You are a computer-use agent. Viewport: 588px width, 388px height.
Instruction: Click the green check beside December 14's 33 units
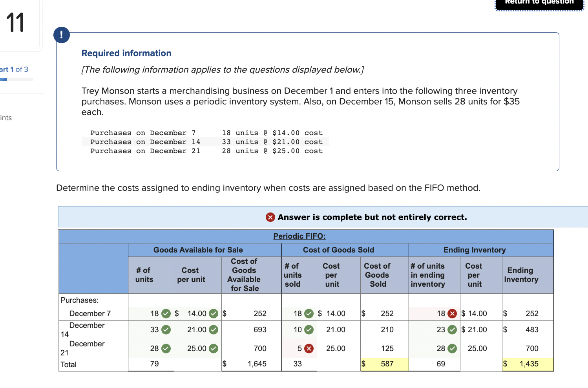[x=166, y=329]
